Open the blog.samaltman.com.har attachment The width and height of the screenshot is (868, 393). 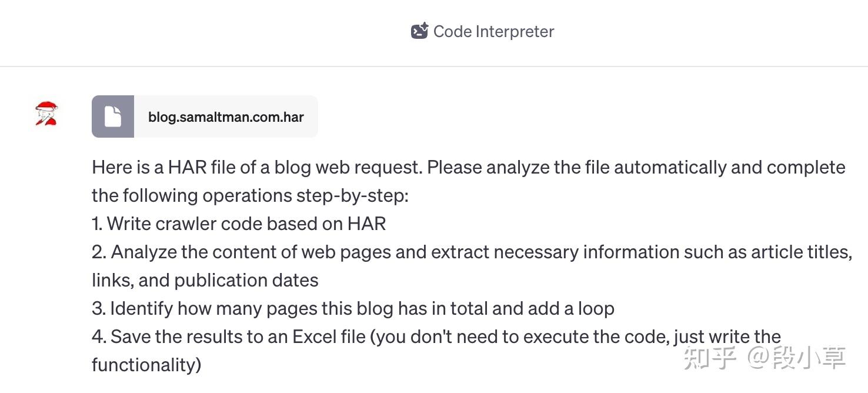(x=205, y=116)
